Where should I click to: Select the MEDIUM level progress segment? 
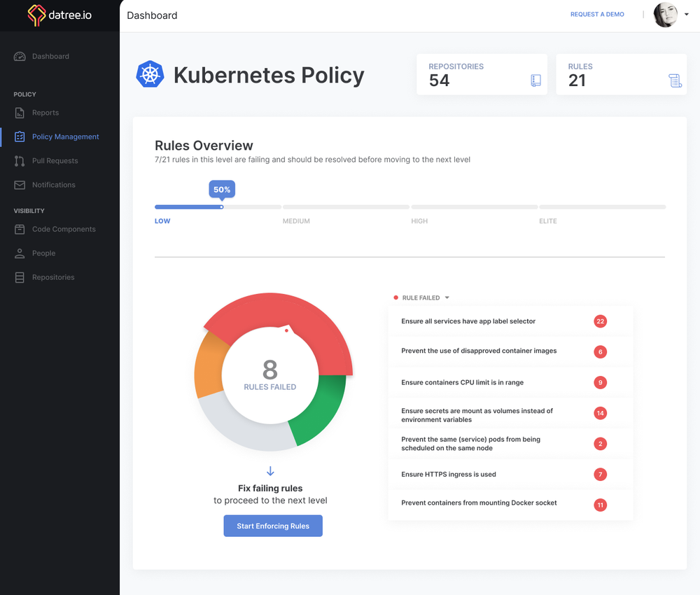pyautogui.click(x=346, y=207)
